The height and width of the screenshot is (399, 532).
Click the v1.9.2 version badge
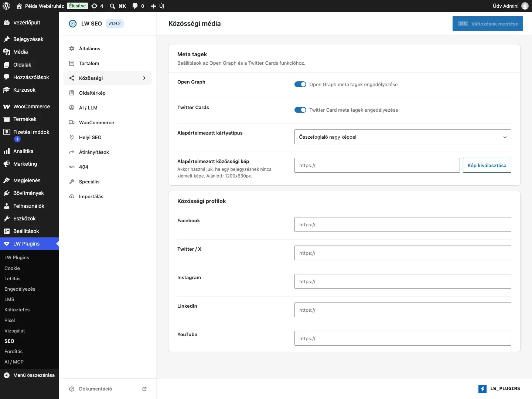point(115,24)
